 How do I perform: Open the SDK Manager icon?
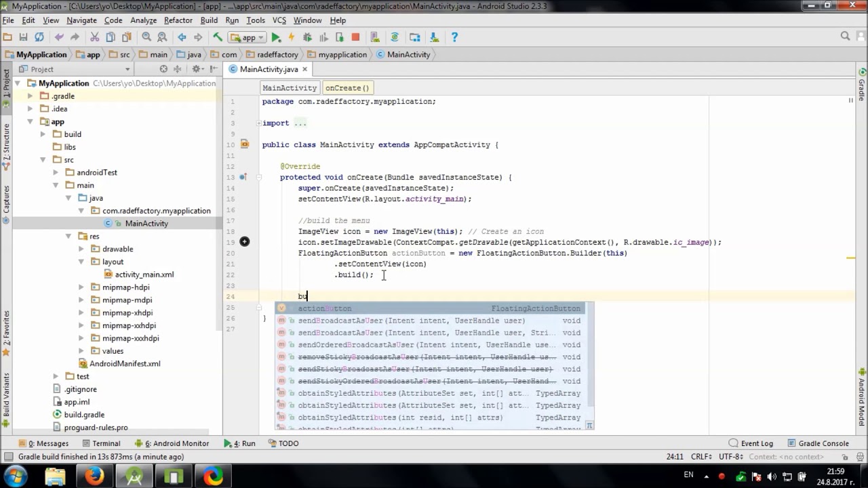click(x=435, y=37)
